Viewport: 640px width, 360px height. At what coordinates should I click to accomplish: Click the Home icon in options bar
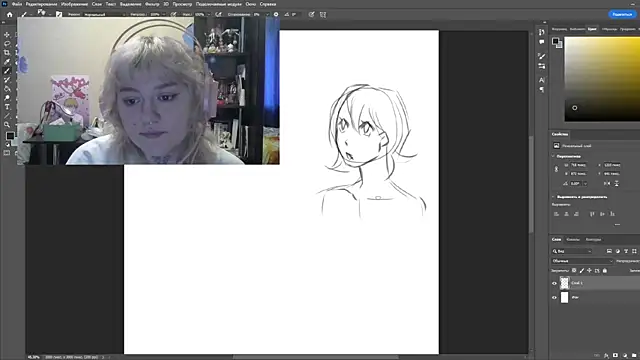[x=10, y=14]
